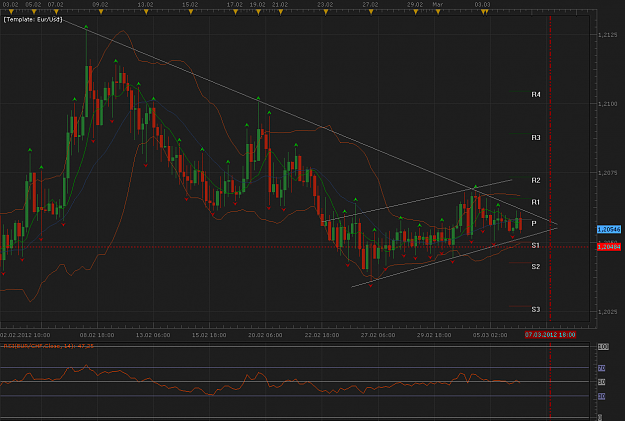Screen dimensions: 625x421
Task: Click the Mar month label on top timeline
Action: pyautogui.click(x=438, y=5)
